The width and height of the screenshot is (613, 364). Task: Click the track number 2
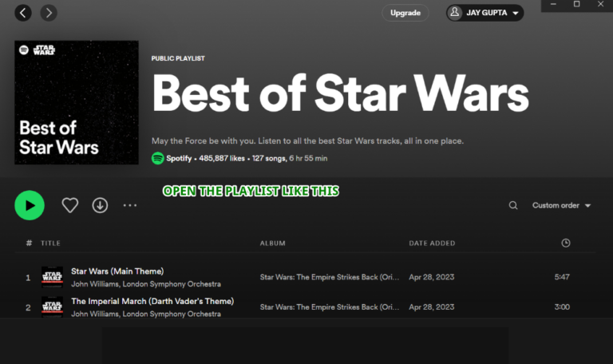point(28,307)
